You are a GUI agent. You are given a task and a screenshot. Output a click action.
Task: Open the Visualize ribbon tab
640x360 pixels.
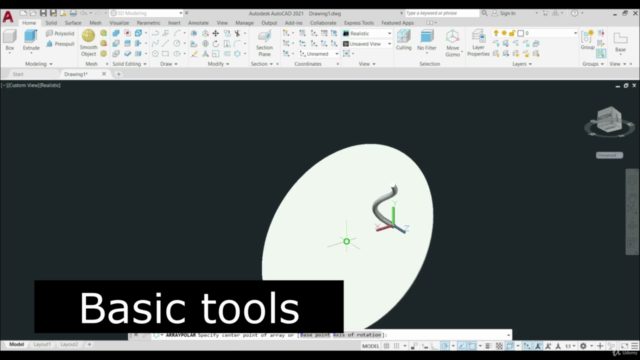[119, 23]
